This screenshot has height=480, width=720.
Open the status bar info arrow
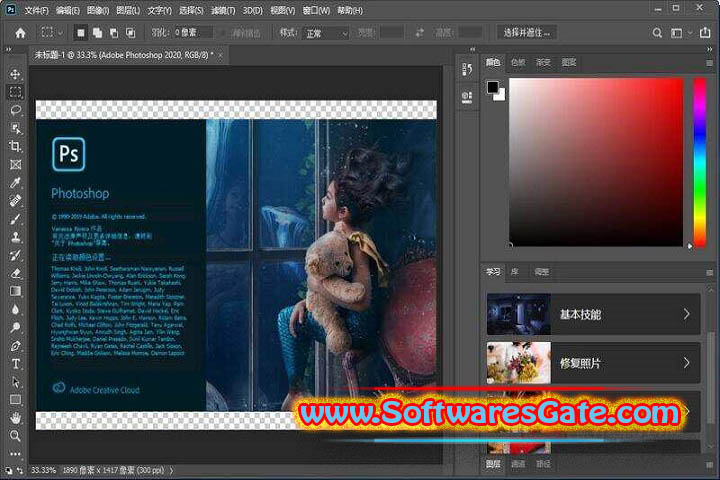(x=172, y=470)
